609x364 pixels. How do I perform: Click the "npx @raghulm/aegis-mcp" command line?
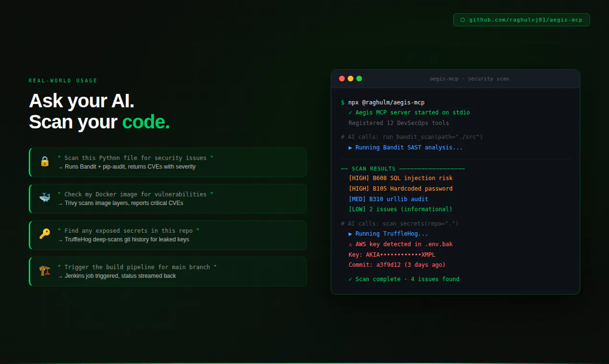click(x=383, y=102)
